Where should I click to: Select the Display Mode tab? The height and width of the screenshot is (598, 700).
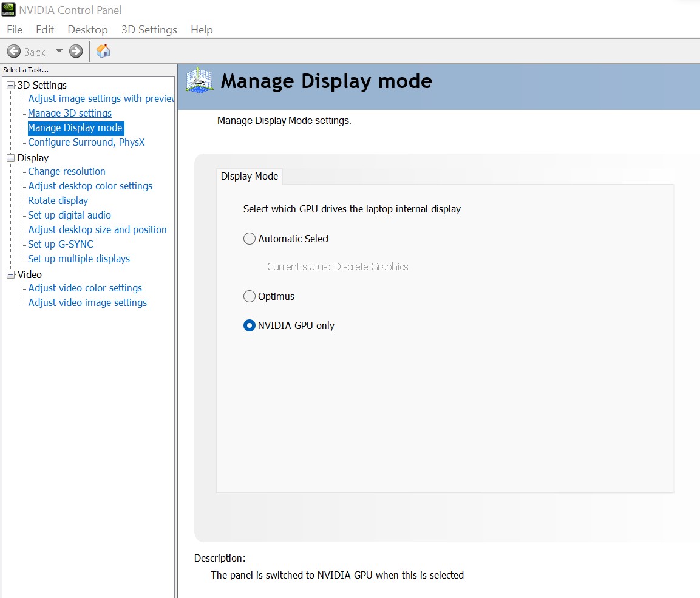coord(249,176)
